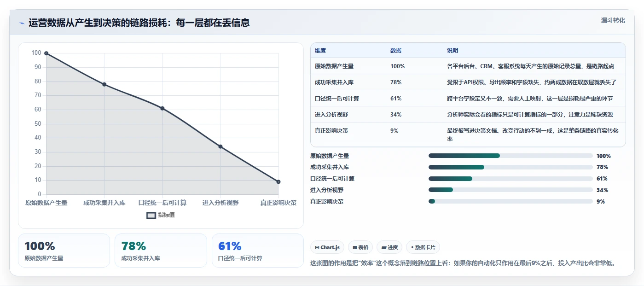Click the footer note starting 这张图的作用
644x286 pixels.
pos(463,263)
